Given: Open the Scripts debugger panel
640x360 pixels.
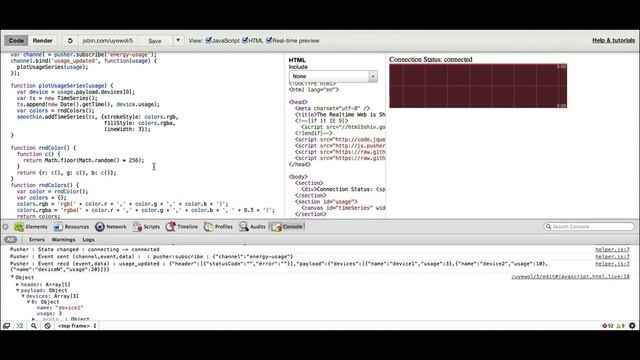Looking at the screenshot, I should coord(147,227).
